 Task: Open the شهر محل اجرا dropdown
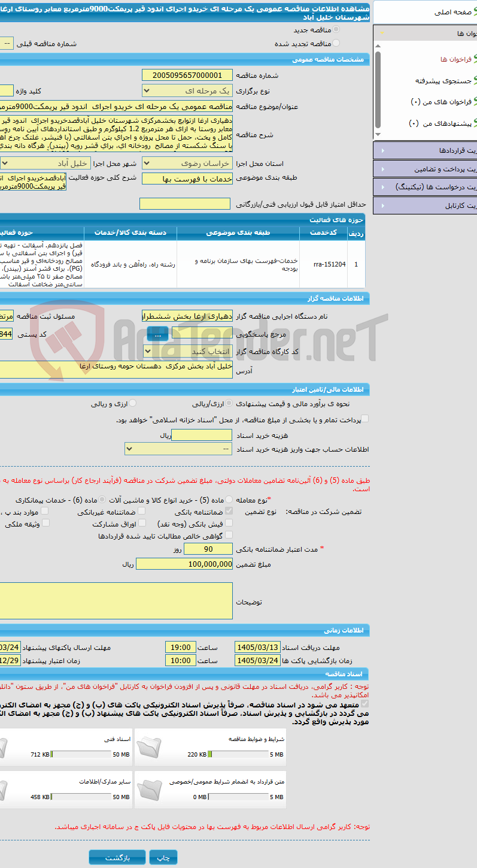click(45, 163)
